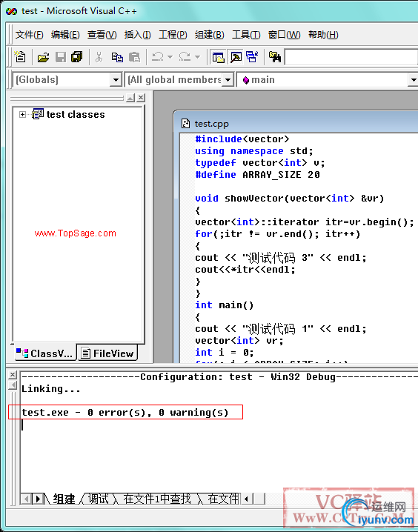
Task: Click the 'Linking...' output line
Action: tap(51, 389)
